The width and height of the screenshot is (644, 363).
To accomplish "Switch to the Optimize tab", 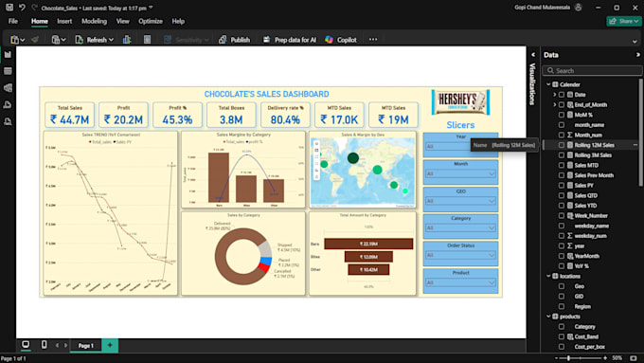I will tap(151, 21).
